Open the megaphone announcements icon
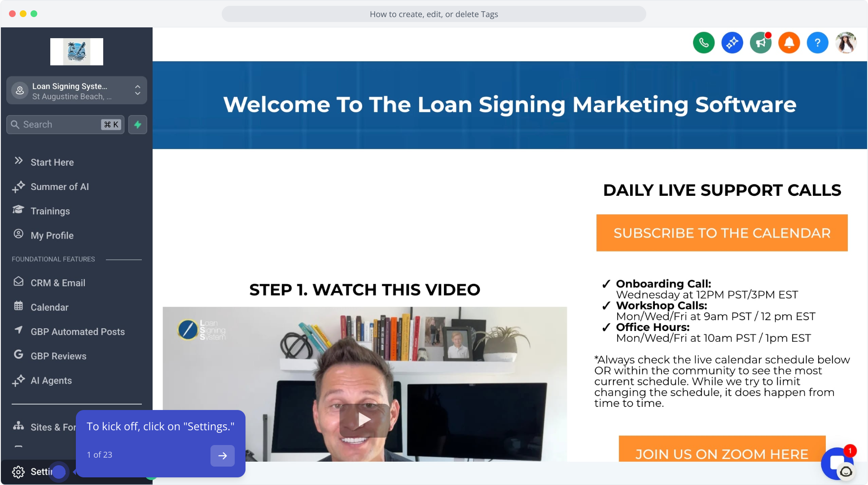This screenshot has height=485, width=868. pos(761,43)
